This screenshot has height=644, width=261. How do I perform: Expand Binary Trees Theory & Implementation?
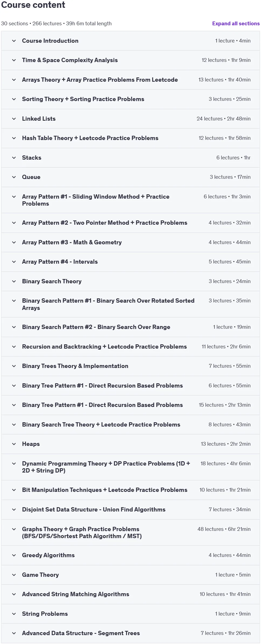click(75, 366)
